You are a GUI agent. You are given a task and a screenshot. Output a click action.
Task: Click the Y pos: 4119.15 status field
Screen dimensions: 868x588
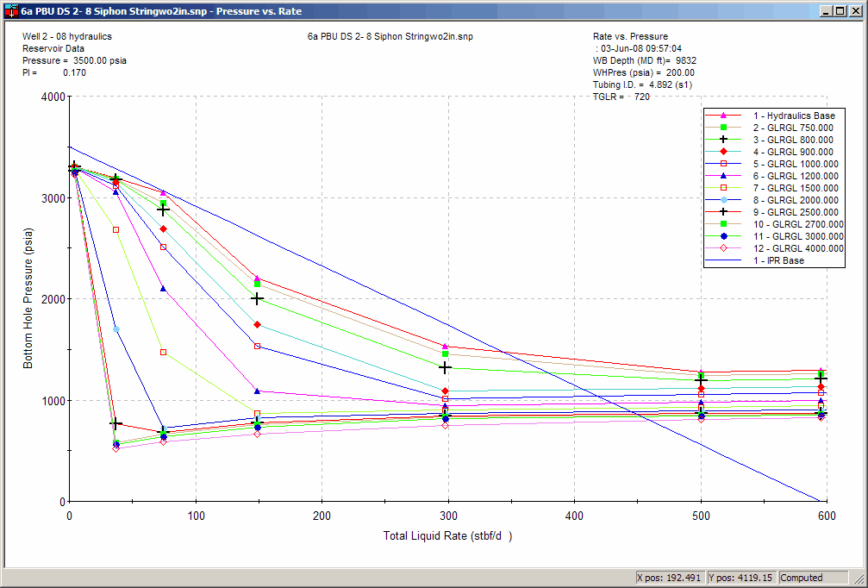coord(742,578)
